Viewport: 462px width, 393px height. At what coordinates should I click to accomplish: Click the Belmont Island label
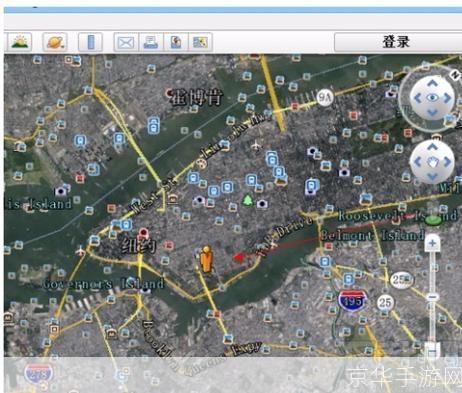tap(372, 236)
